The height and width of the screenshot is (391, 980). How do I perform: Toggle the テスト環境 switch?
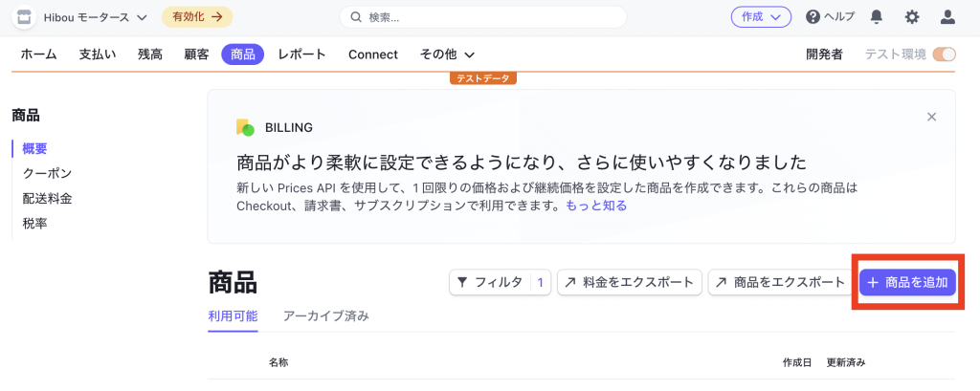point(944,54)
